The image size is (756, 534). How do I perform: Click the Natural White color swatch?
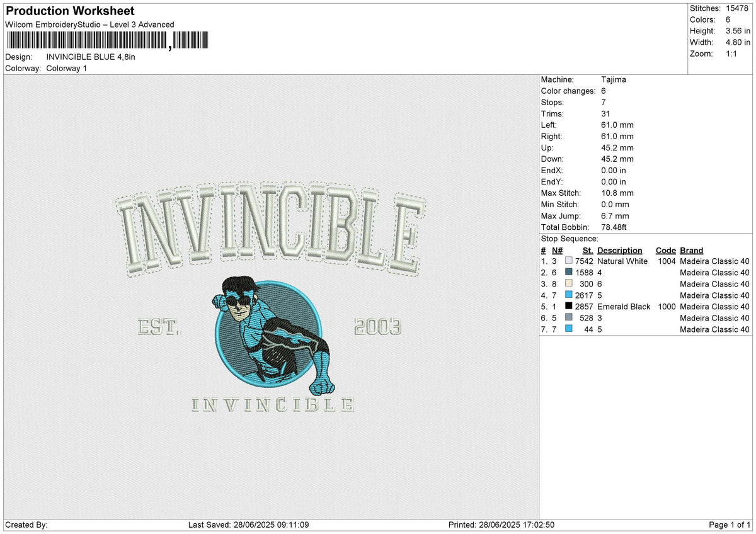569,261
